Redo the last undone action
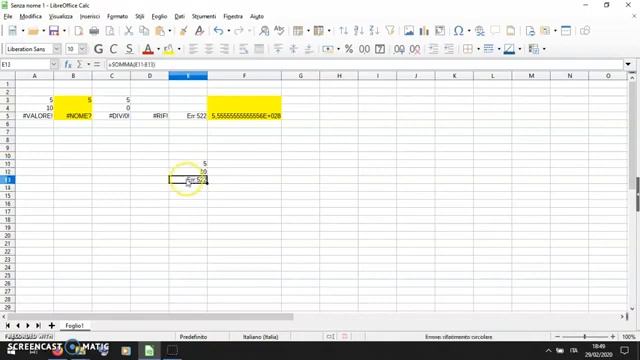The width and height of the screenshot is (640, 360). [239, 31]
